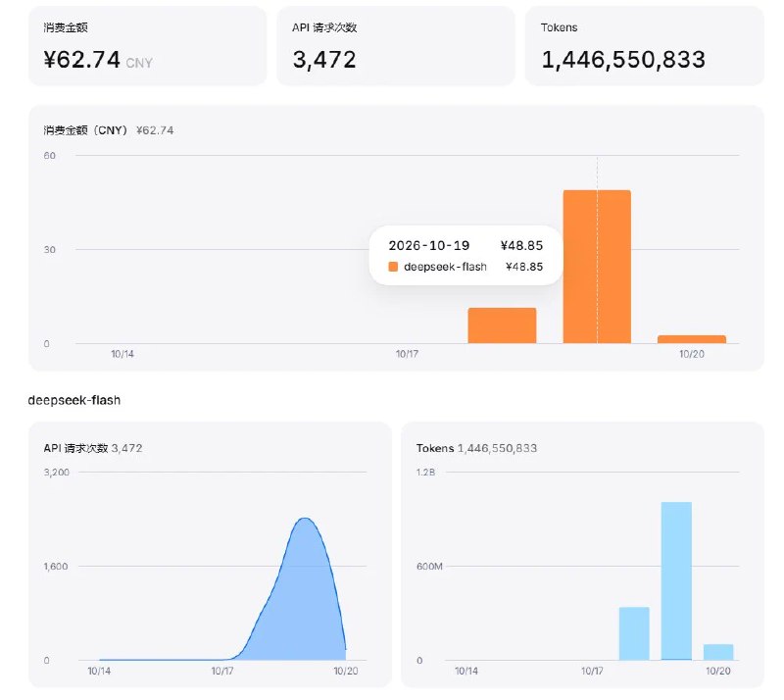Click the smallest light-blue Tokens bar at 10/20
Viewport: 784px width, 700px height.
[718, 652]
